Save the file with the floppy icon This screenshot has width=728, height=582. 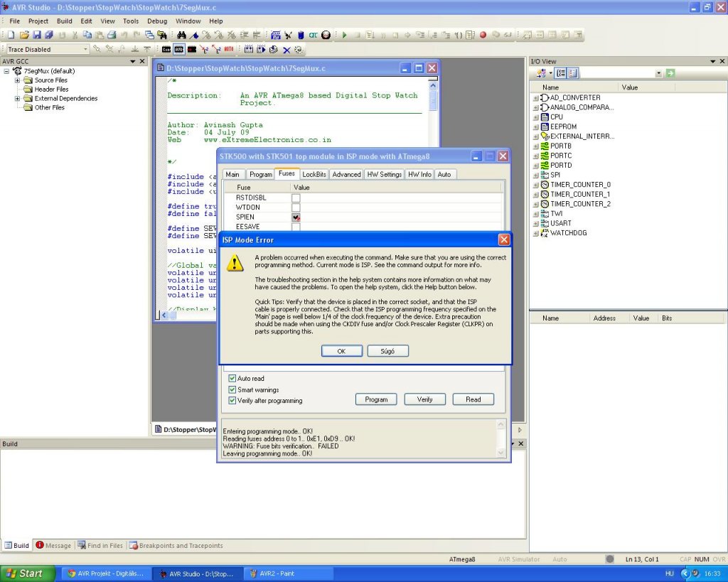(37, 35)
